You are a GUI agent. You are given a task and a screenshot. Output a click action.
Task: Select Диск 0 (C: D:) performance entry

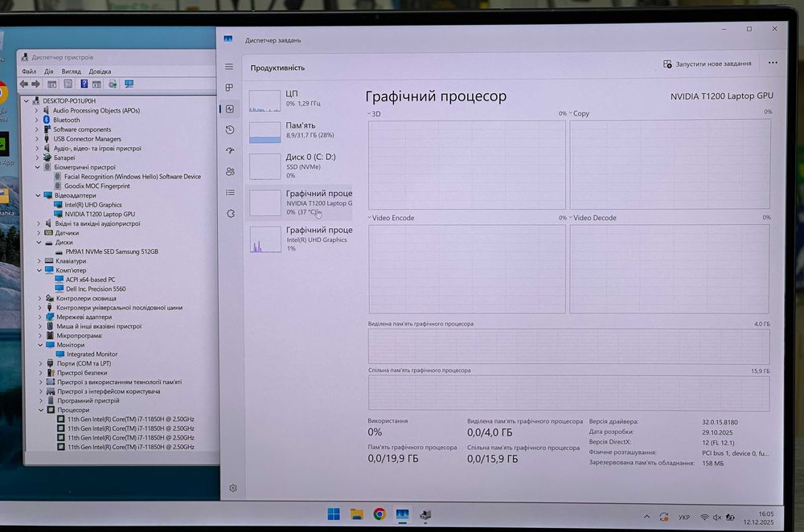tap(300, 166)
